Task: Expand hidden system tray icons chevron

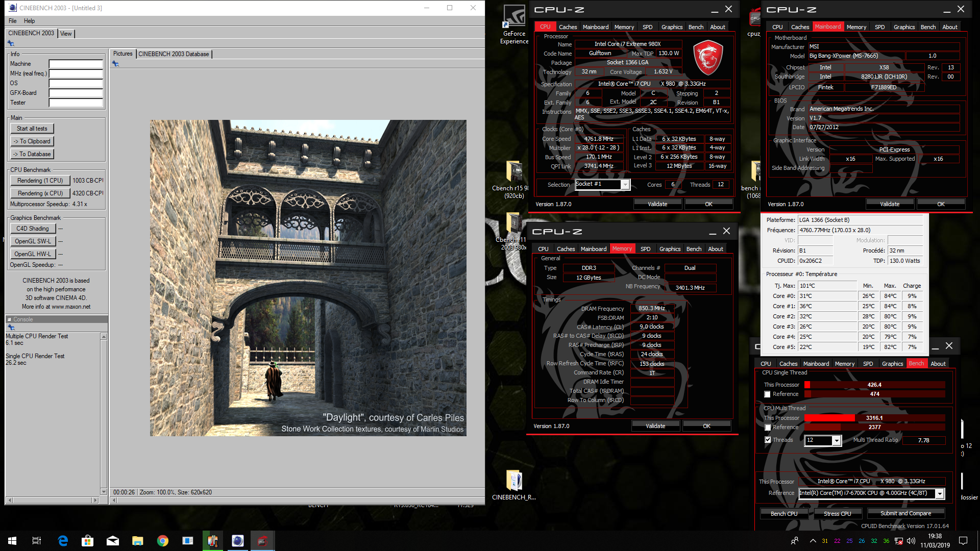Action: tap(813, 541)
